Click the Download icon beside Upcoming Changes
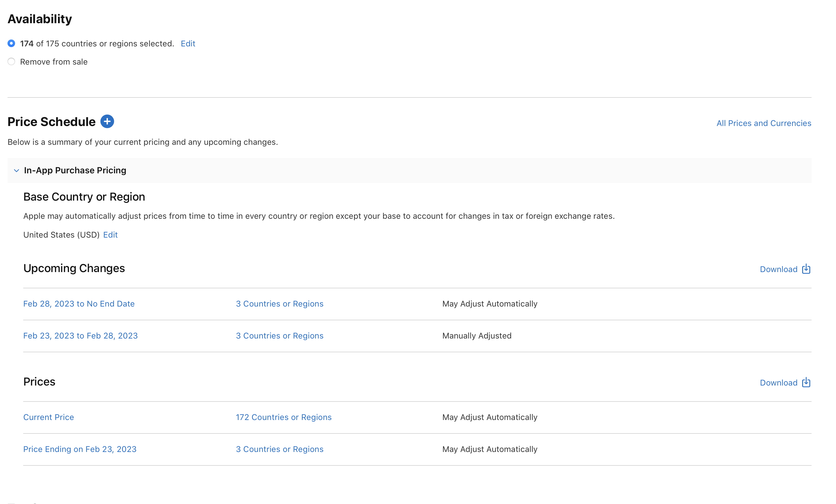The image size is (836, 504). (x=806, y=269)
